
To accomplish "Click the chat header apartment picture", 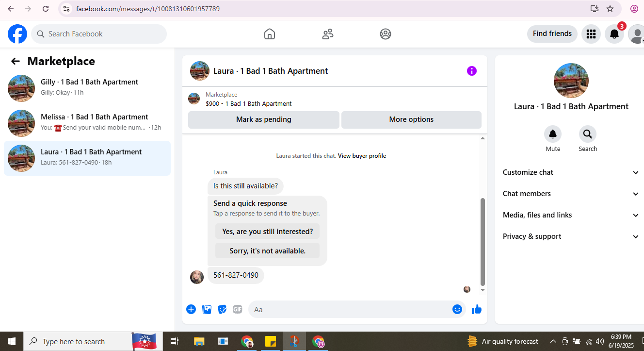I will click(200, 71).
